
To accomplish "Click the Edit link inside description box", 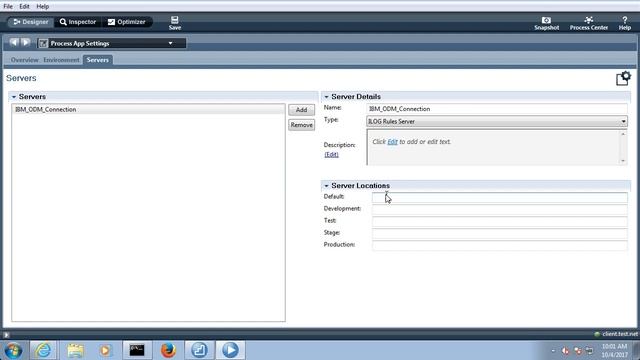I will [x=392, y=142].
